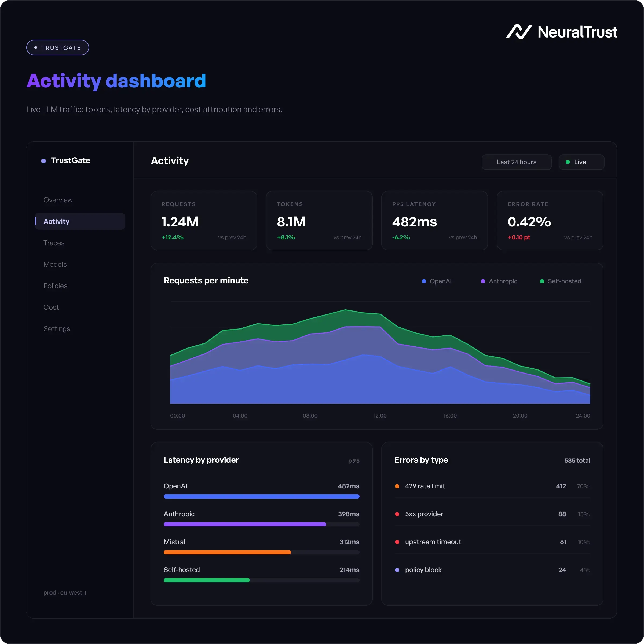This screenshot has width=644, height=644.
Task: Click the Requests per minute chart title
Action: 206,281
